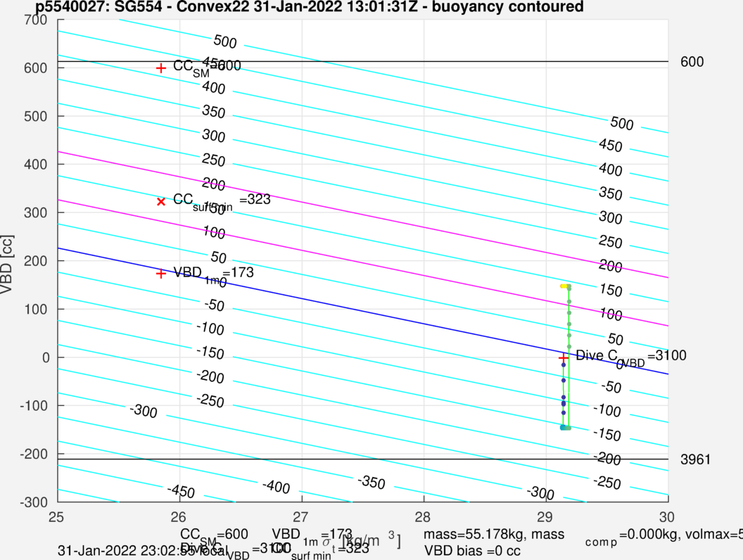Click the -400 contour label
The height and width of the screenshot is (560, 743).
(x=276, y=486)
